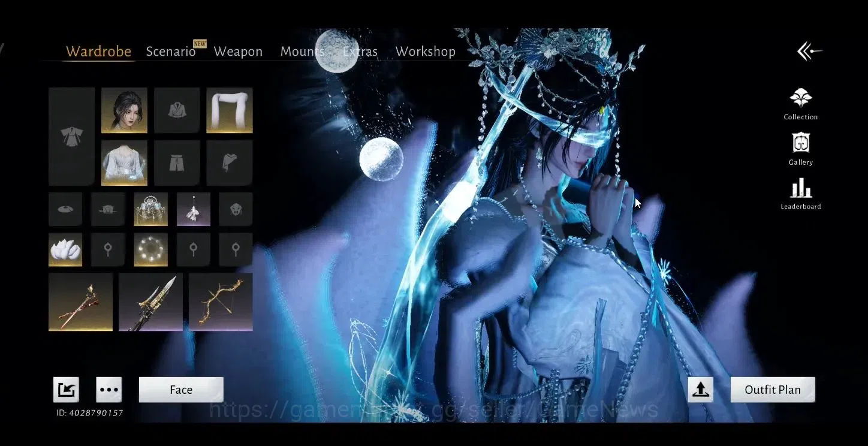This screenshot has width=868, height=446.
Task: View the Leaderboard
Action: (x=801, y=194)
